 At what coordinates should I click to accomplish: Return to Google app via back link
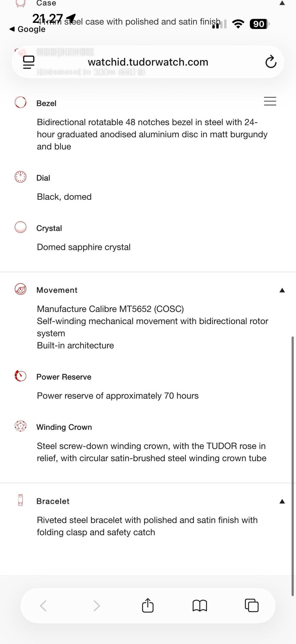[x=28, y=29]
